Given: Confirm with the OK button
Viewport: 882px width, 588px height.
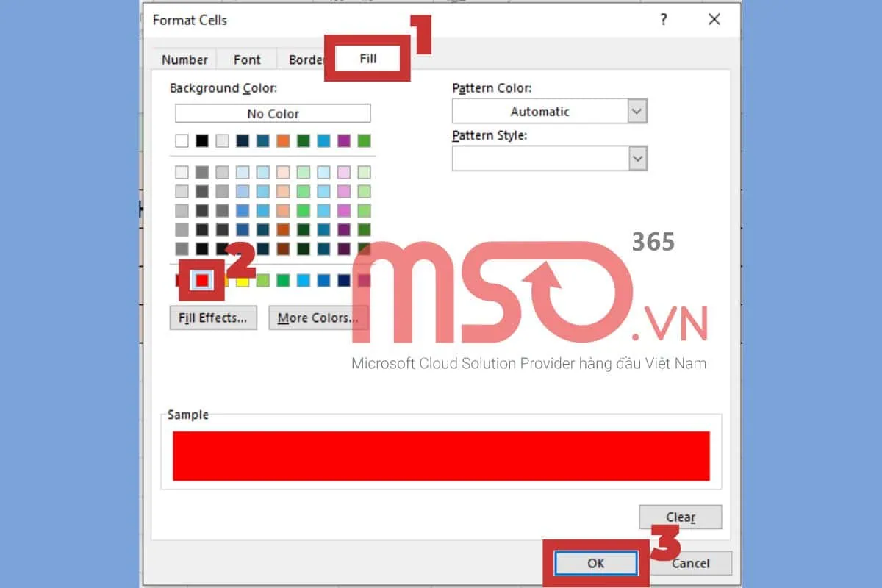Looking at the screenshot, I should [595, 563].
